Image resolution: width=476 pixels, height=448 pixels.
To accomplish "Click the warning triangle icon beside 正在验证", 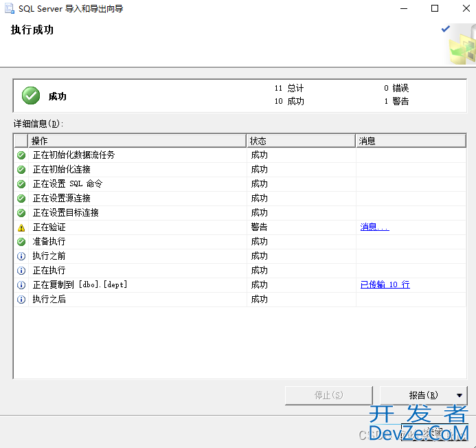I will coord(21,227).
